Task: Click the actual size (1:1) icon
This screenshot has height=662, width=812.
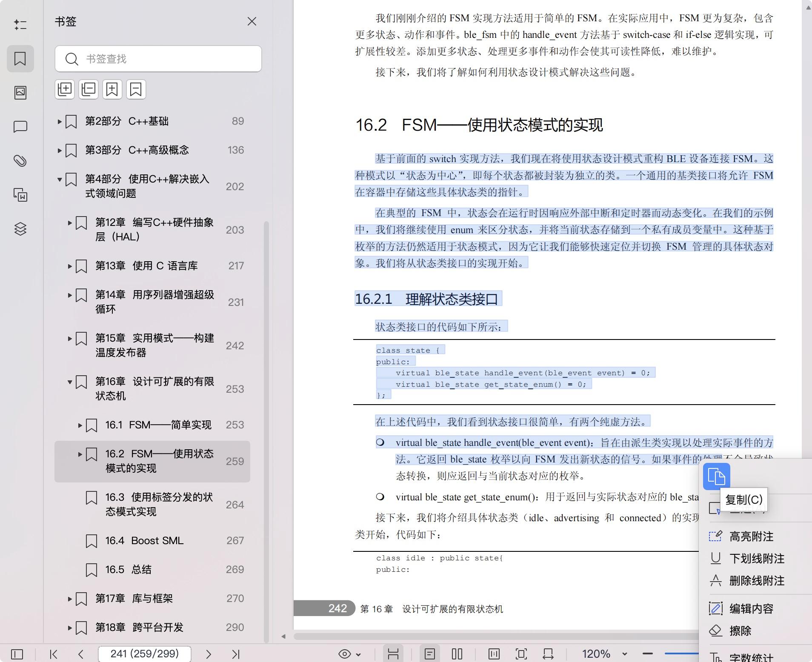Action: (x=494, y=654)
